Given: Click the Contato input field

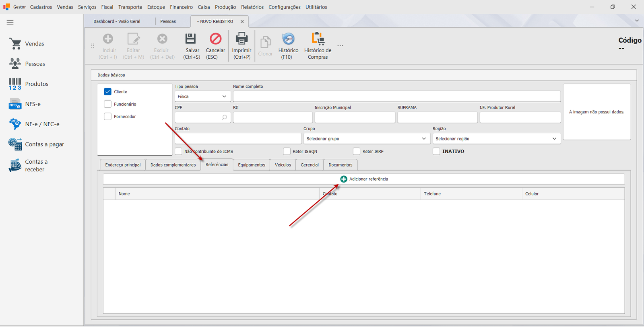Looking at the screenshot, I should pos(238,139).
